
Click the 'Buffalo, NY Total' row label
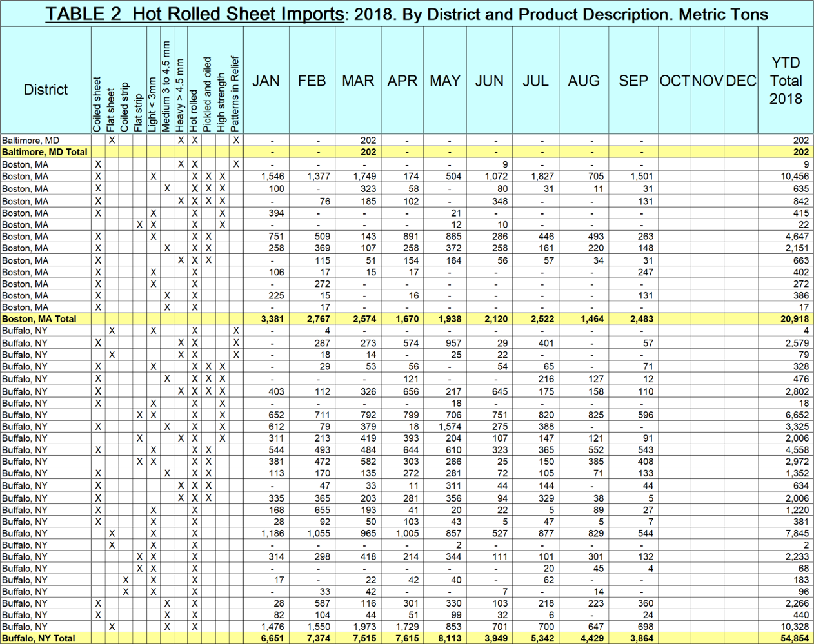(39, 638)
